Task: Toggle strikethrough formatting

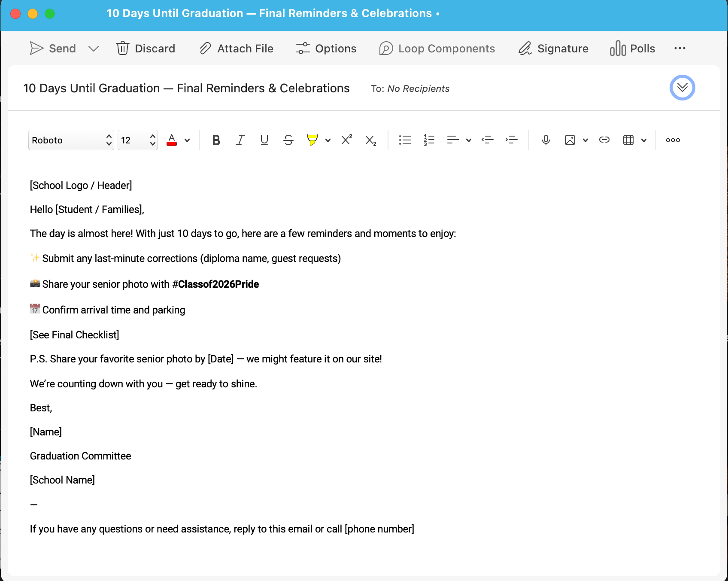Action: 288,140
